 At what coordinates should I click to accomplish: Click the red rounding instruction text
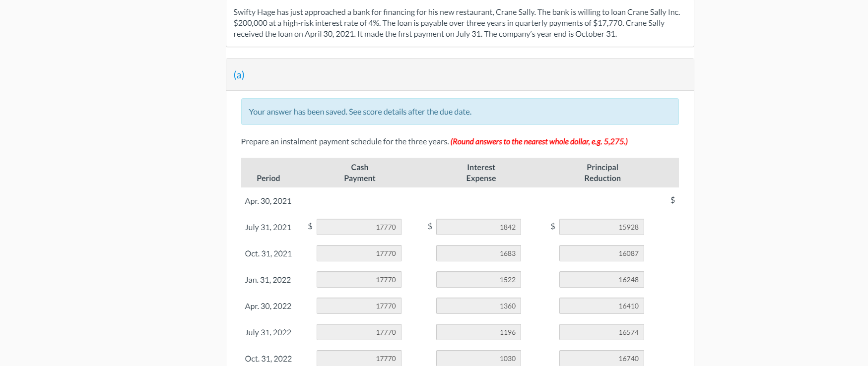point(539,141)
